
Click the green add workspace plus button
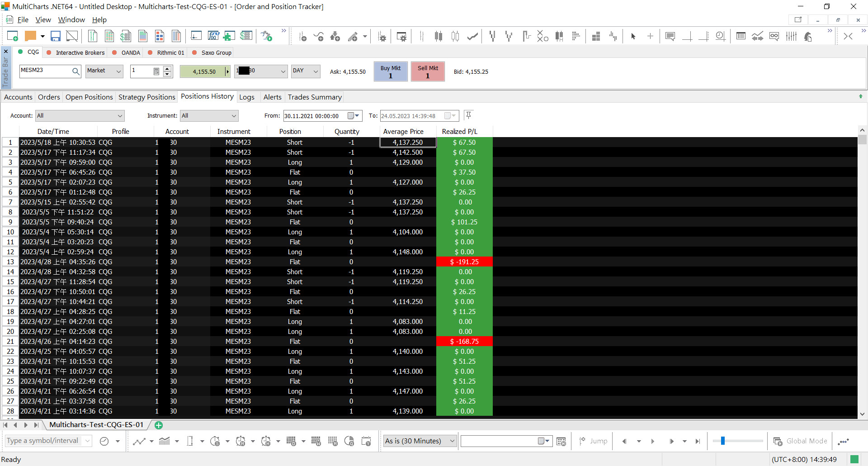[159, 425]
